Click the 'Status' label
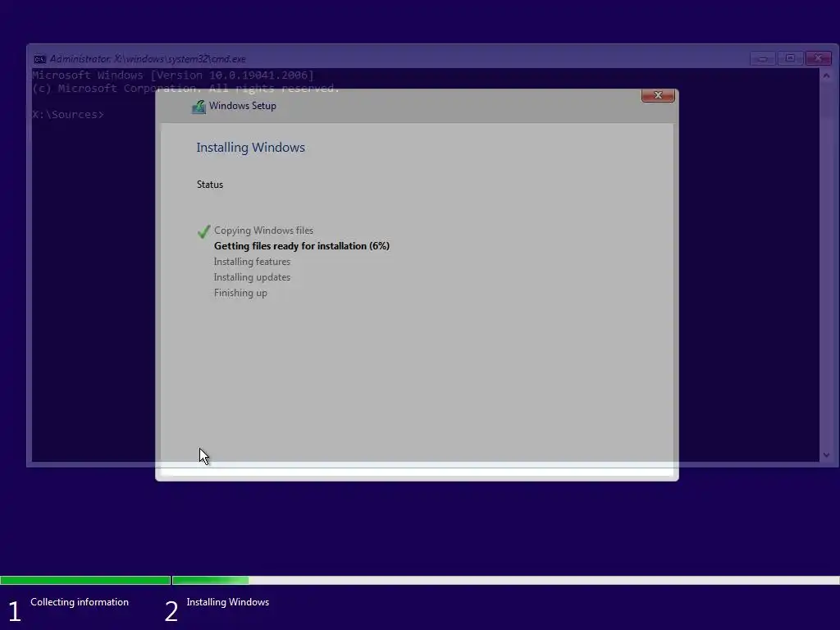Viewport: 840px width, 630px height. pos(210,185)
